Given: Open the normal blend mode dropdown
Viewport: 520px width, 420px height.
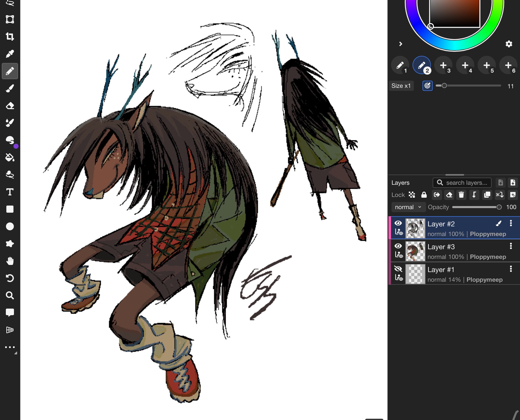Looking at the screenshot, I should pos(408,207).
